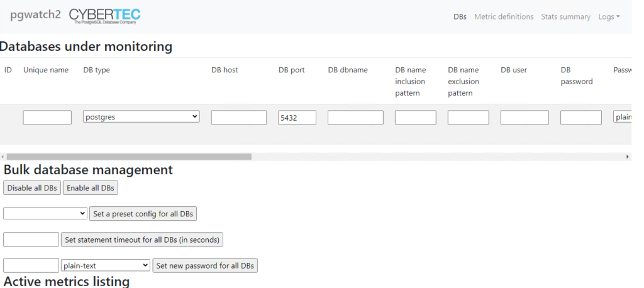Click the Disable all DBs button
This screenshot has width=644, height=288.
(32, 188)
